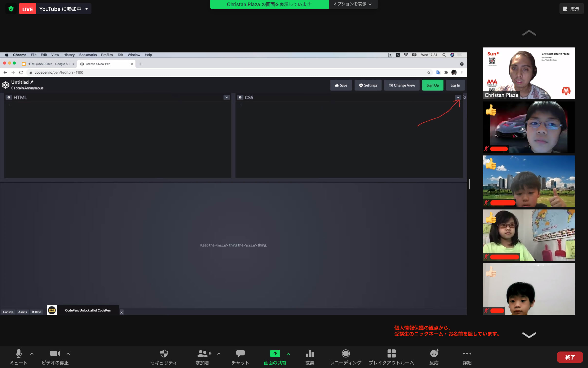
Task: Click the HTML editor settings gear
Action: coord(9,97)
